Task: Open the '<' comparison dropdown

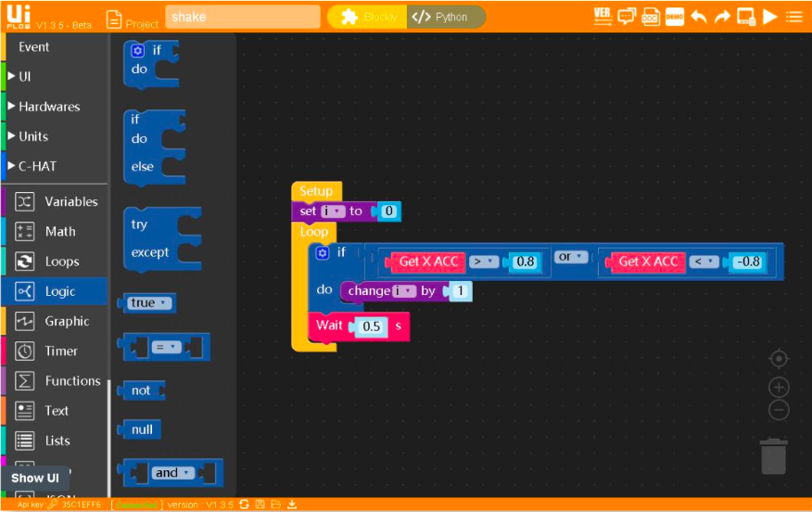Action: point(704,262)
